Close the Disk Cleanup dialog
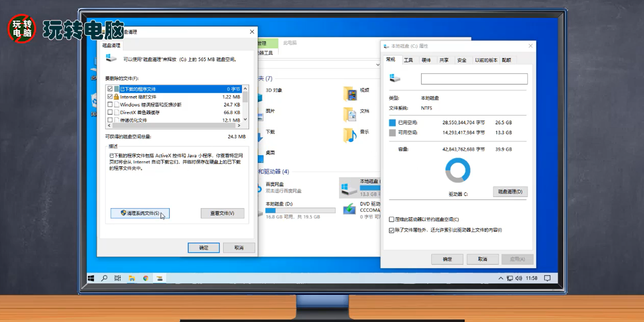The image size is (644, 322). point(252,32)
